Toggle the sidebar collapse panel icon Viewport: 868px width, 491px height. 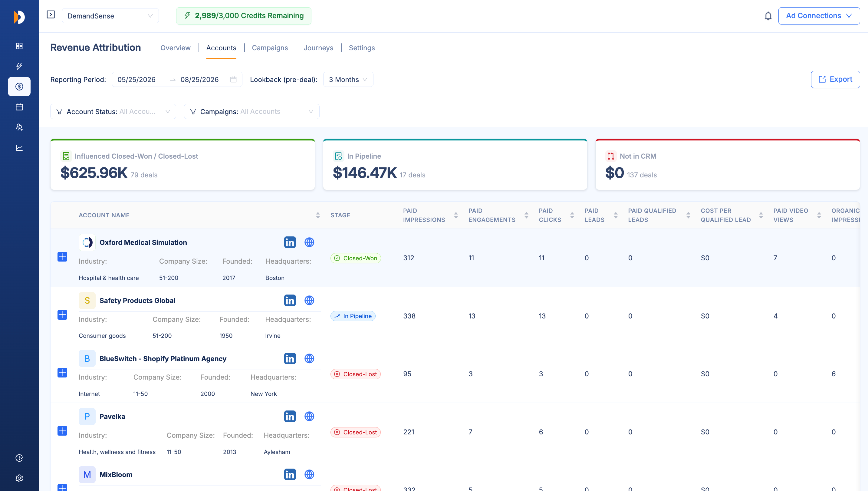pyautogui.click(x=51, y=15)
